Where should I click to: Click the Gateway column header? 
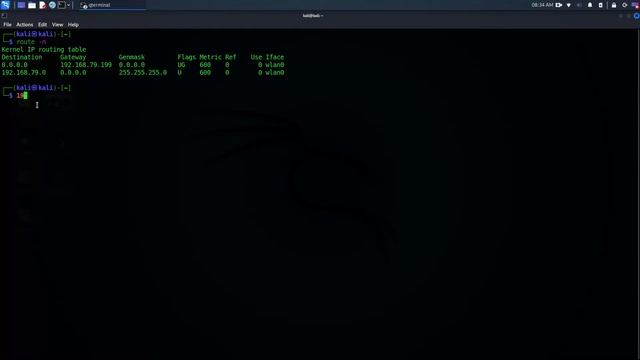coord(73,57)
